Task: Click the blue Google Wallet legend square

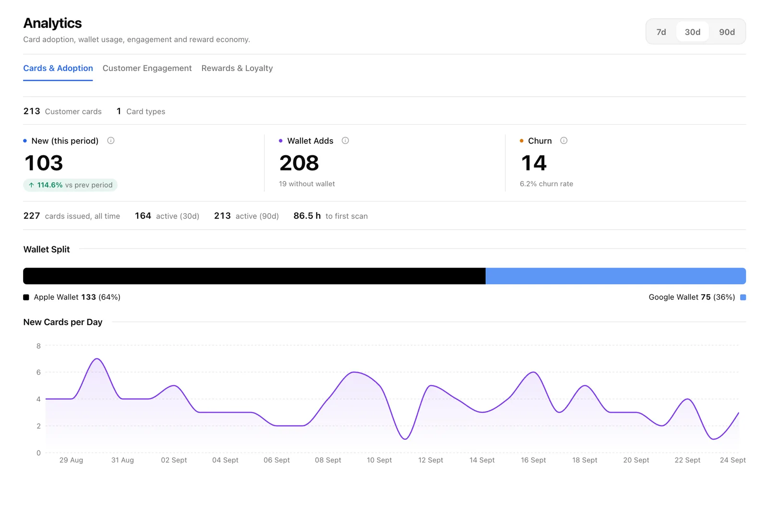Action: tap(743, 297)
